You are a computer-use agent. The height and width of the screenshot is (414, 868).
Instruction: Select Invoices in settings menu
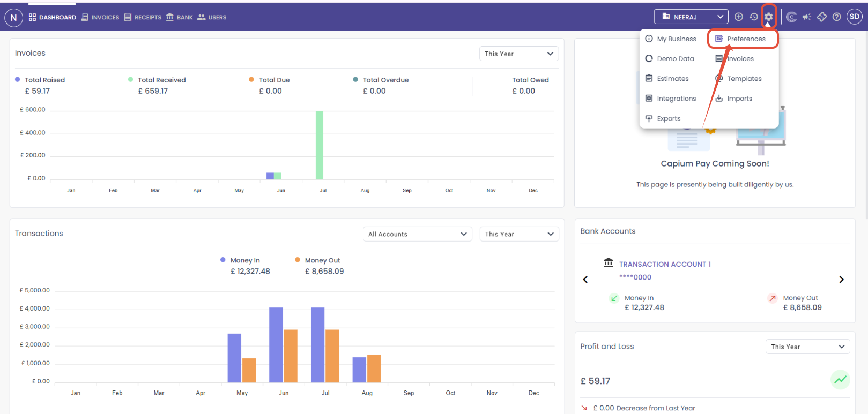click(735, 58)
